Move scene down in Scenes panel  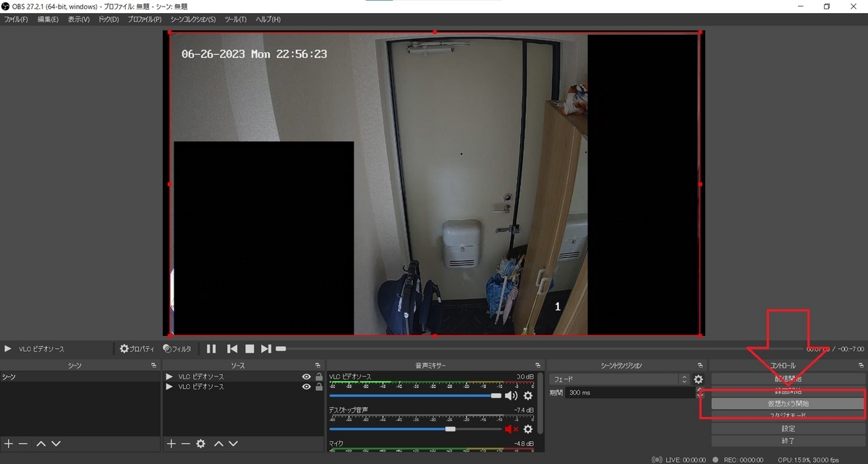[x=56, y=444]
